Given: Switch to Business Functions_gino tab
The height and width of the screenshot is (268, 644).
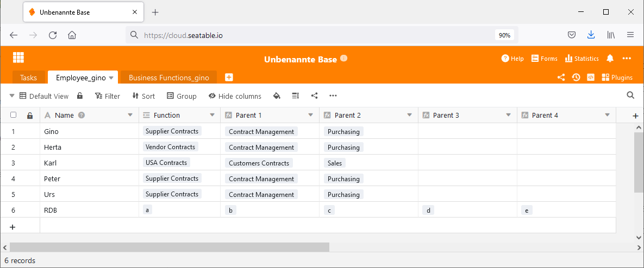Looking at the screenshot, I should [168, 78].
